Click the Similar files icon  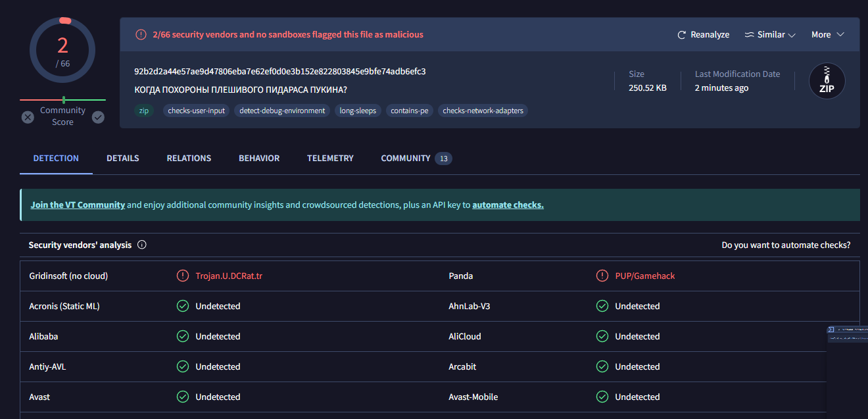[749, 35]
